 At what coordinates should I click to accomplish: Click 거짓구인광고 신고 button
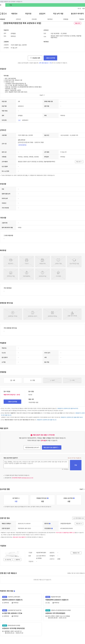point(79,518)
